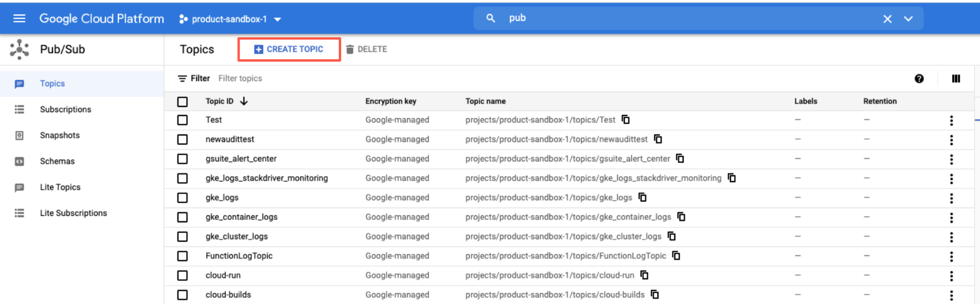
Task: Tick the gsuite_alert_center checkbox
Action: [182, 159]
